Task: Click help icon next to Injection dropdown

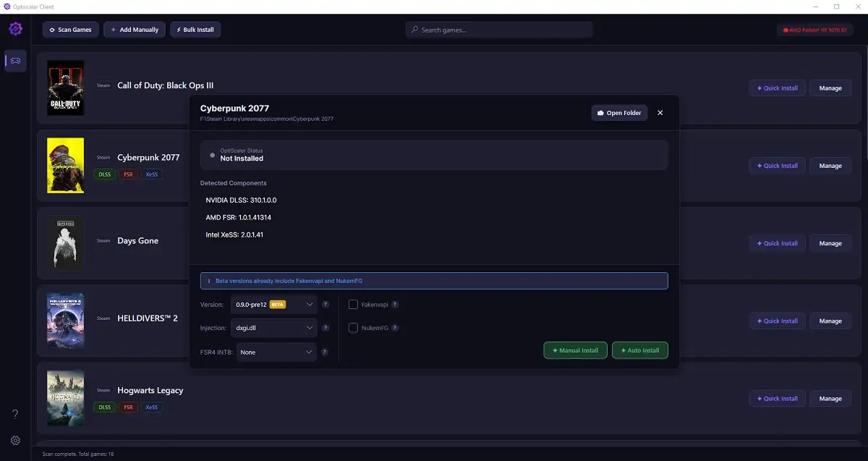Action: (x=325, y=328)
